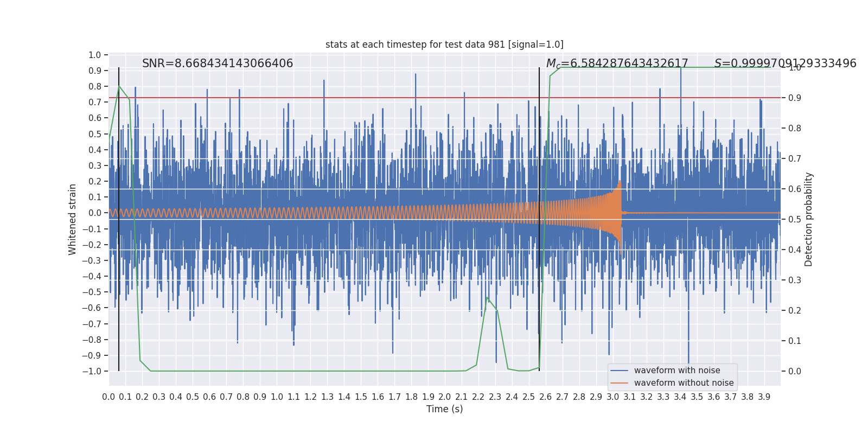Click the blue line sample in legend

tap(619, 371)
